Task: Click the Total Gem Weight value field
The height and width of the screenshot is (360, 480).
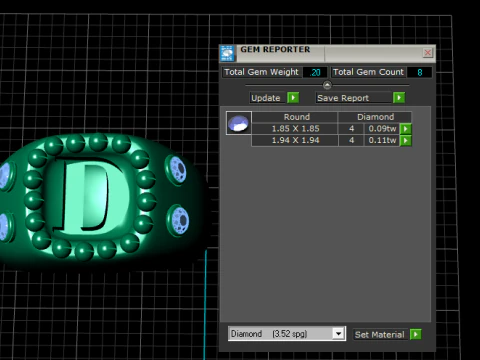Action: point(315,72)
